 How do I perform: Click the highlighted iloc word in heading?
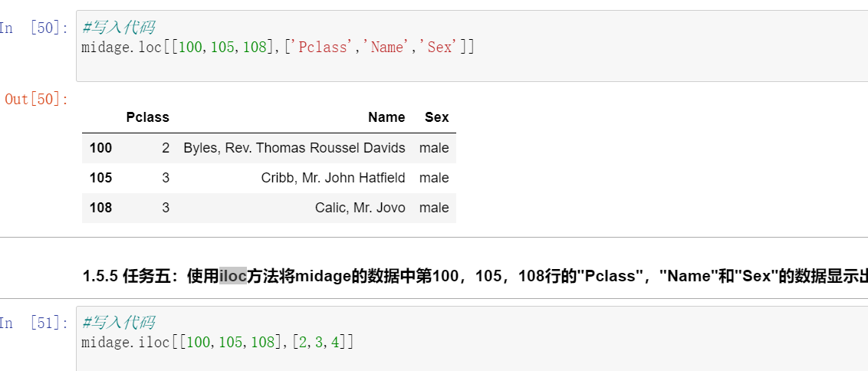click(233, 276)
